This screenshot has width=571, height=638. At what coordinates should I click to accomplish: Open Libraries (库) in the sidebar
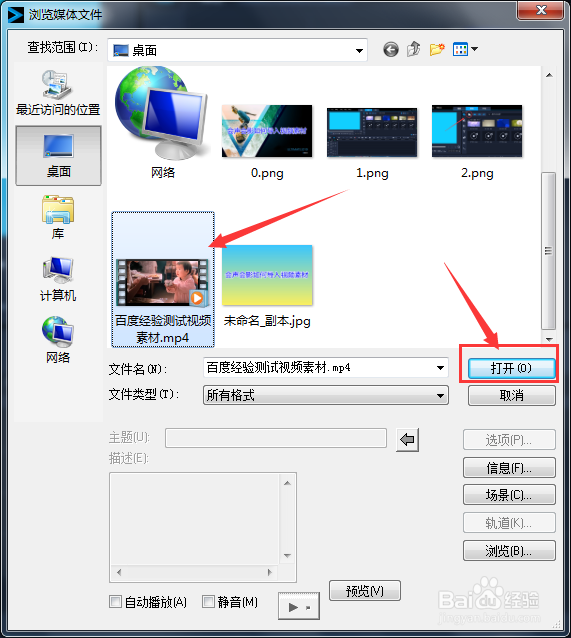point(58,217)
